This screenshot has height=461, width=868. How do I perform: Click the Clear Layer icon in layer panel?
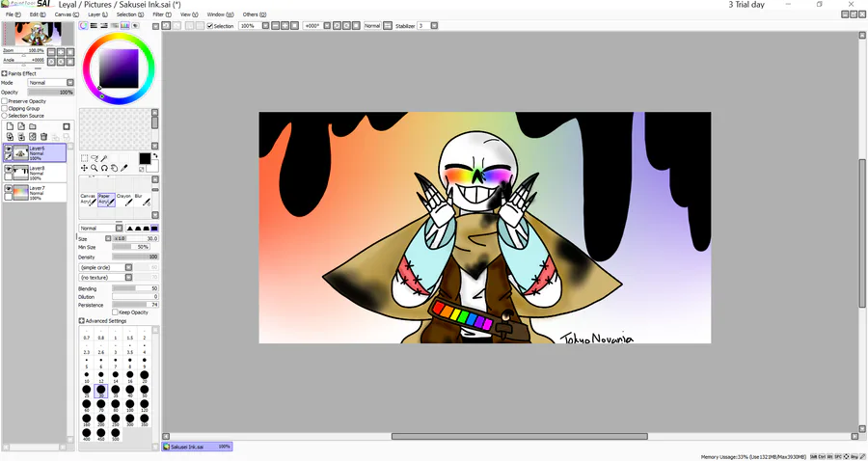[x=33, y=137]
